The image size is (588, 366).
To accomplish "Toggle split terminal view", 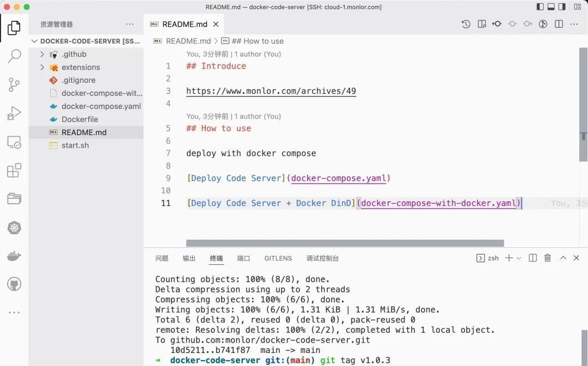I will [532, 258].
